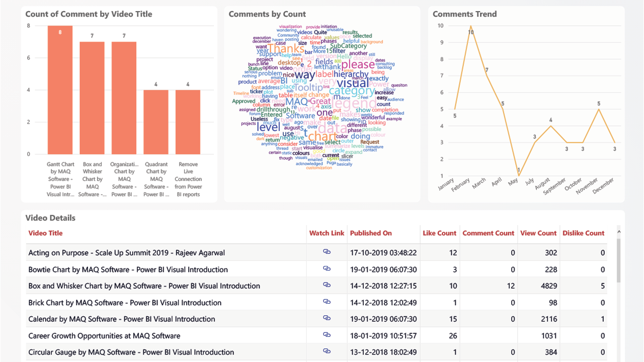
Task: Open watch link for Brick Chart video
Action: pos(327,302)
